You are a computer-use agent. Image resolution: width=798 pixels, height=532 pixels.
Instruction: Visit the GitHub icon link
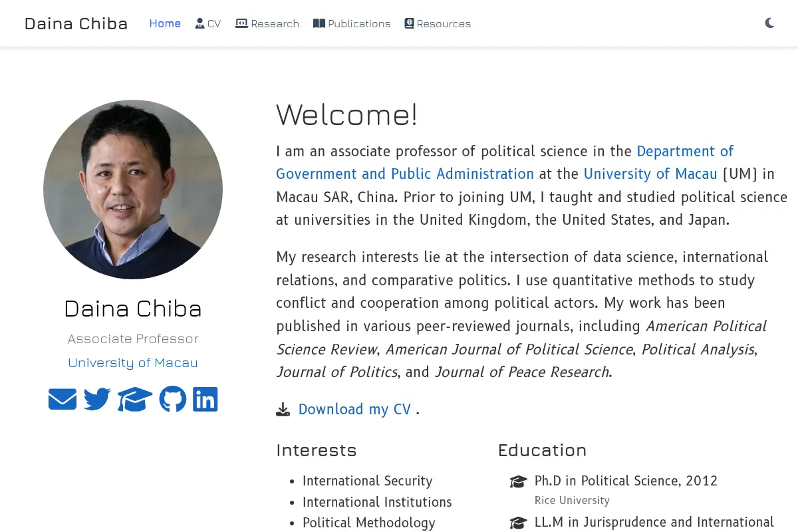[x=173, y=400]
